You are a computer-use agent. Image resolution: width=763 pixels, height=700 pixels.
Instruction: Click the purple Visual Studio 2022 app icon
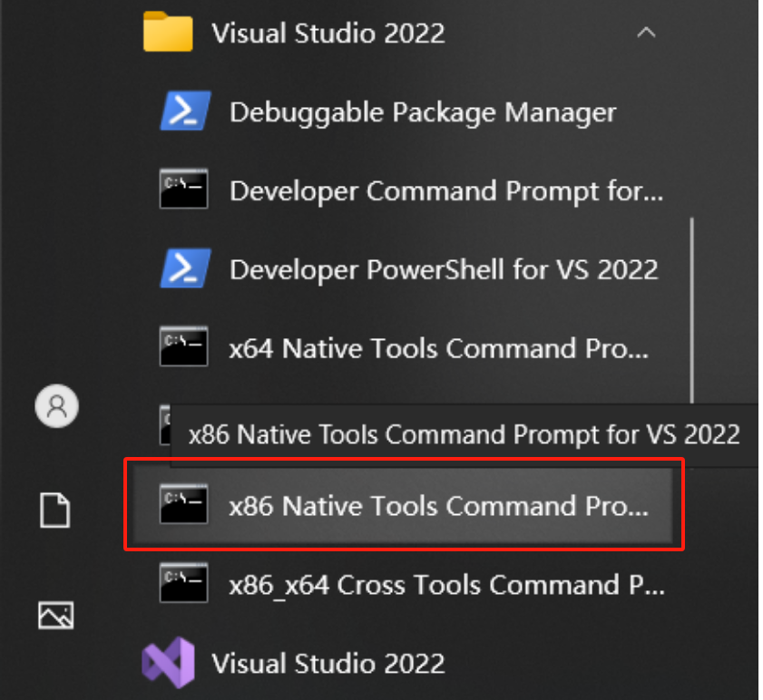[169, 663]
